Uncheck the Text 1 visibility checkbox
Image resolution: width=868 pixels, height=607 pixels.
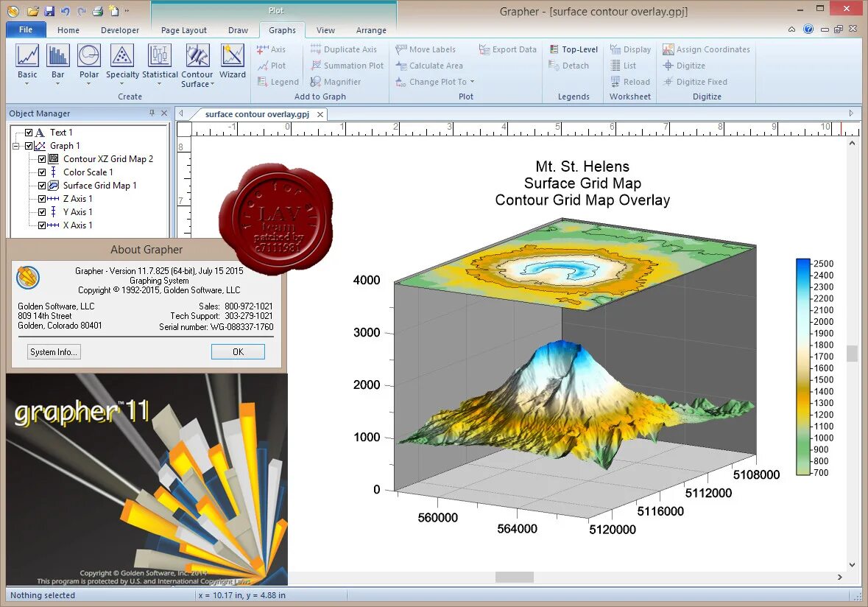pyautogui.click(x=29, y=133)
